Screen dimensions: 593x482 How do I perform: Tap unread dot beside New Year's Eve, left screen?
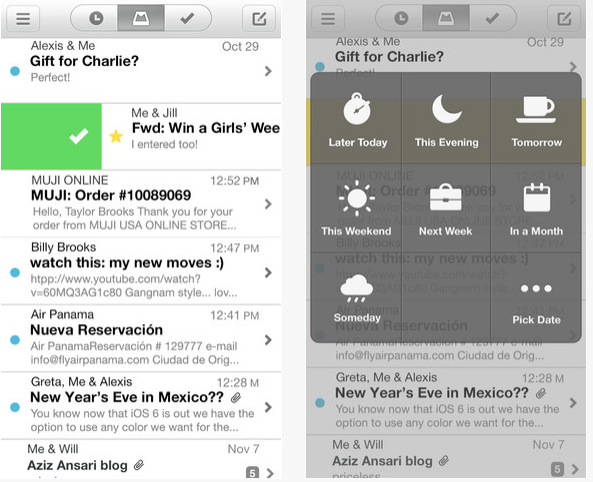15,407
